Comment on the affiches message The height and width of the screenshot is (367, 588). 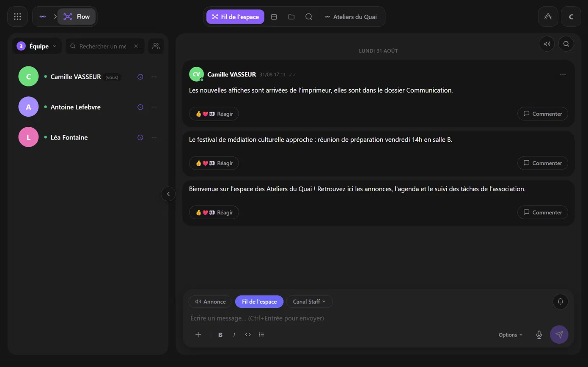[543, 114]
